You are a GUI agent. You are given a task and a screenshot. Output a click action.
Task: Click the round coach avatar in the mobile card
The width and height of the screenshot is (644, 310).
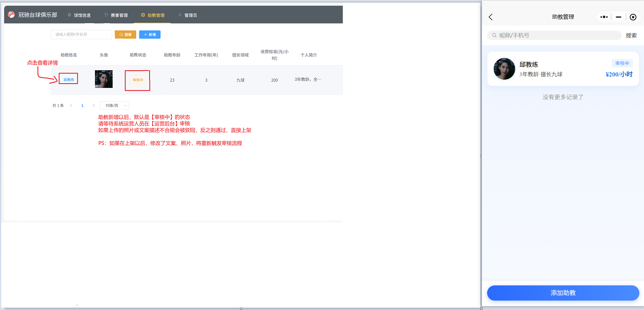[504, 69]
